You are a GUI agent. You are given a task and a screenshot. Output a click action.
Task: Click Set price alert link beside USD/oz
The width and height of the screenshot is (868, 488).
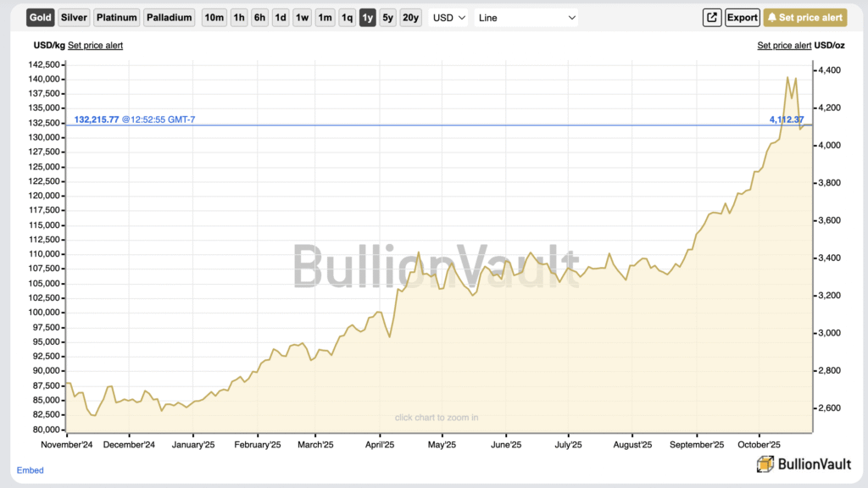[784, 46]
